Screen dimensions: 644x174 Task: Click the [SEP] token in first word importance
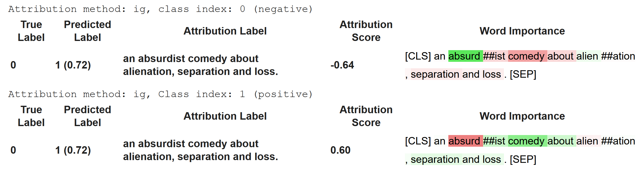tap(523, 74)
